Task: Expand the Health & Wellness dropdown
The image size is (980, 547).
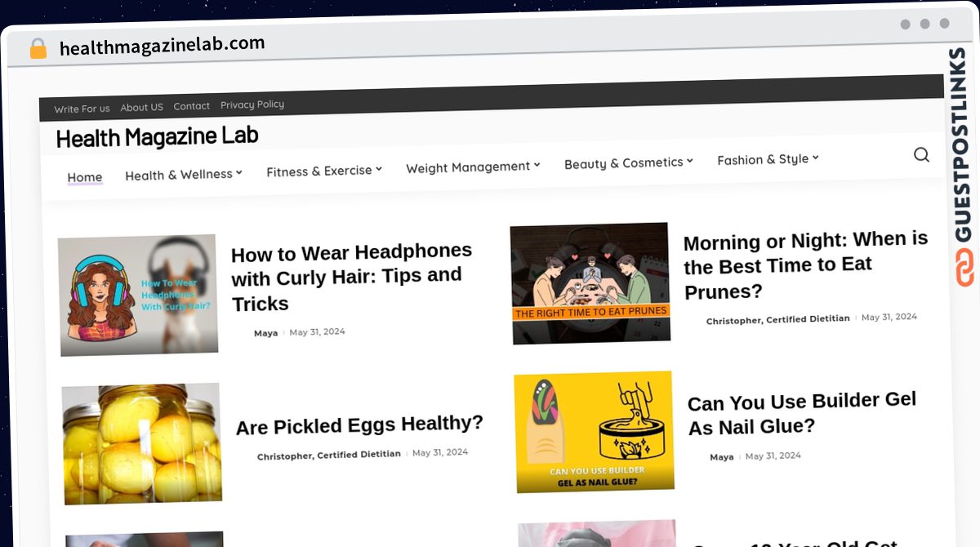Action: click(x=183, y=174)
